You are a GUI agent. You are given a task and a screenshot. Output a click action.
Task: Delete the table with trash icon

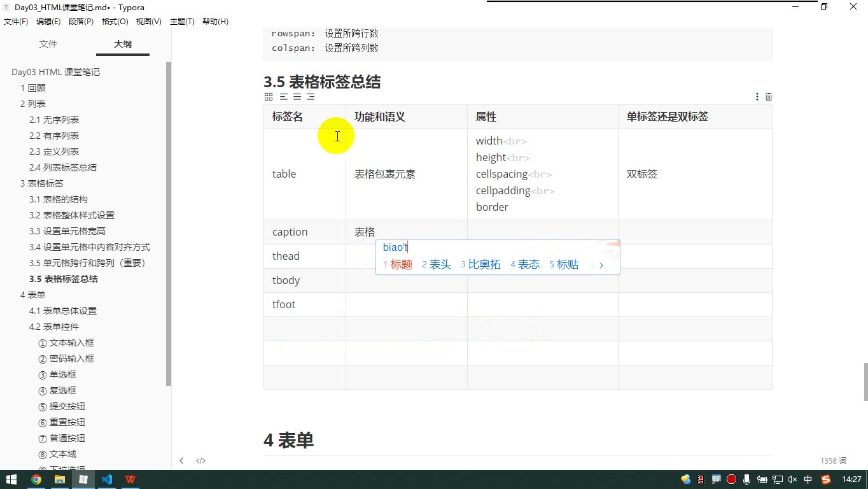(769, 97)
